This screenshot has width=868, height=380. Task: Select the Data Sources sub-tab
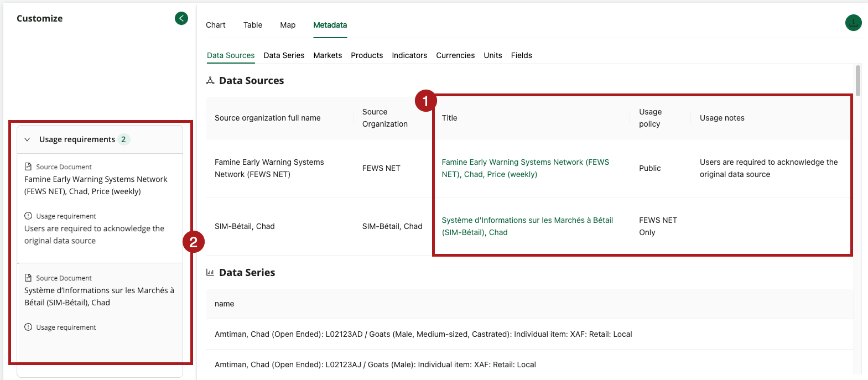(x=231, y=55)
